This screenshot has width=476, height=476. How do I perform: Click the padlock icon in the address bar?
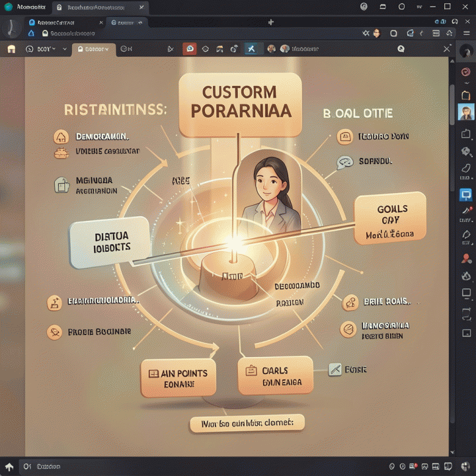coord(45,34)
